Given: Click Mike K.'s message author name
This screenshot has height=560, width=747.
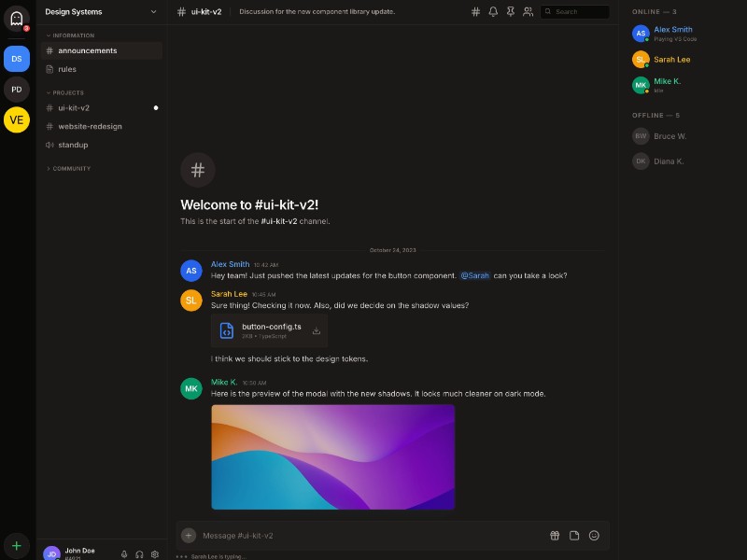Looking at the screenshot, I should tap(224, 383).
